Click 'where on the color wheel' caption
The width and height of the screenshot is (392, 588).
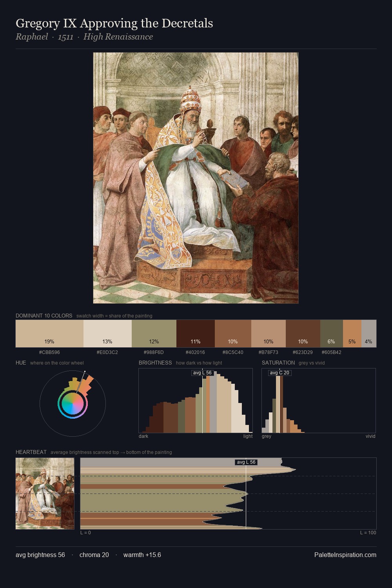[57, 363]
